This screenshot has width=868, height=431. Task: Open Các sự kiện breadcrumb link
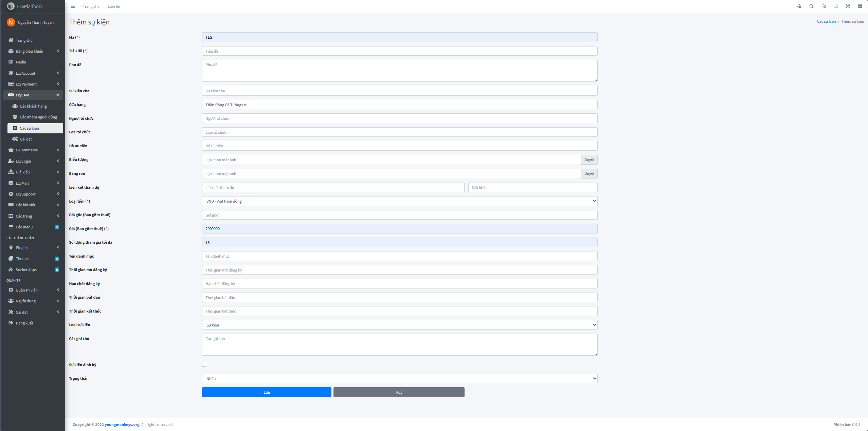[x=826, y=21]
